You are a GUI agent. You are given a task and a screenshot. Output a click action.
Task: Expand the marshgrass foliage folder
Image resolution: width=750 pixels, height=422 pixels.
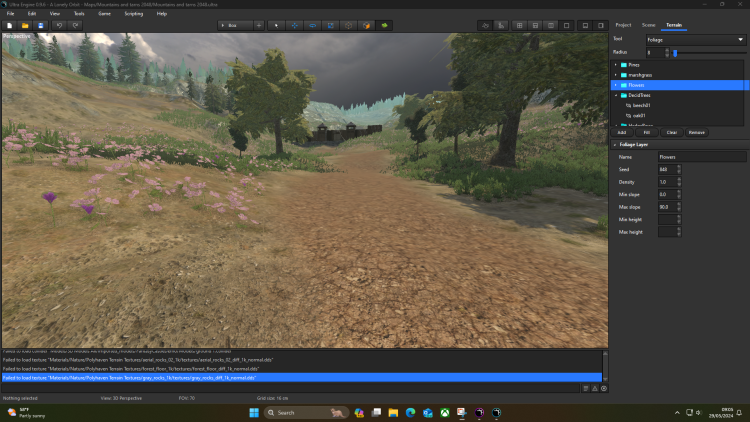pyautogui.click(x=616, y=75)
